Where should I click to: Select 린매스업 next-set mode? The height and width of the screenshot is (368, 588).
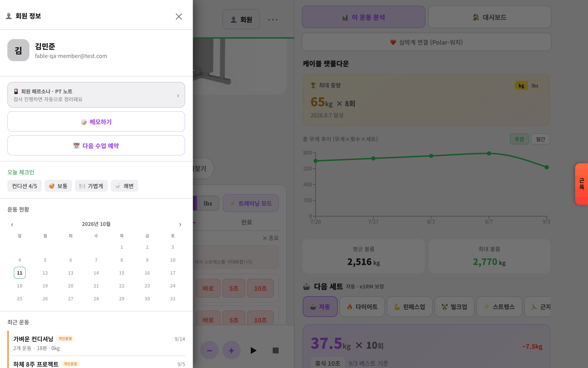pos(409,306)
